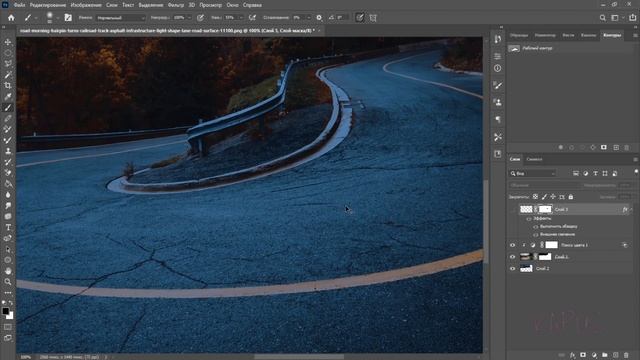Toggle visibility of Слой 3 layer

pyautogui.click(x=513, y=209)
